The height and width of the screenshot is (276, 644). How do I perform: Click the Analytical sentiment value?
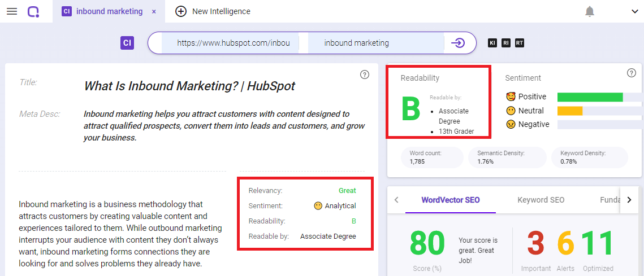pyautogui.click(x=340, y=206)
